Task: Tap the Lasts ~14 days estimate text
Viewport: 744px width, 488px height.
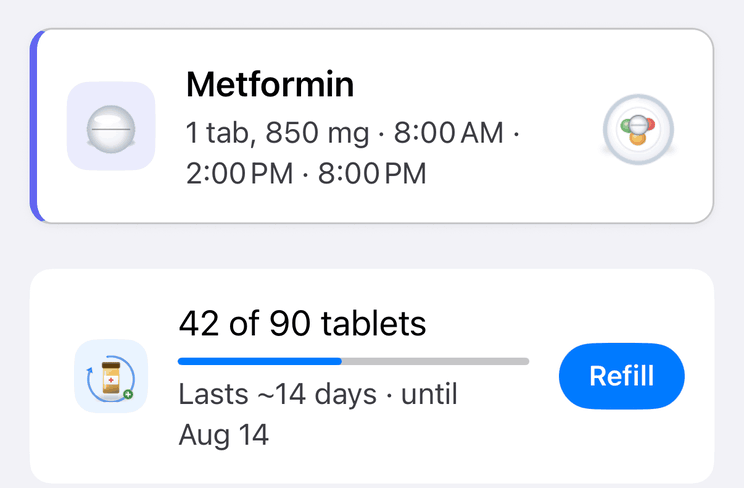Action: click(278, 394)
